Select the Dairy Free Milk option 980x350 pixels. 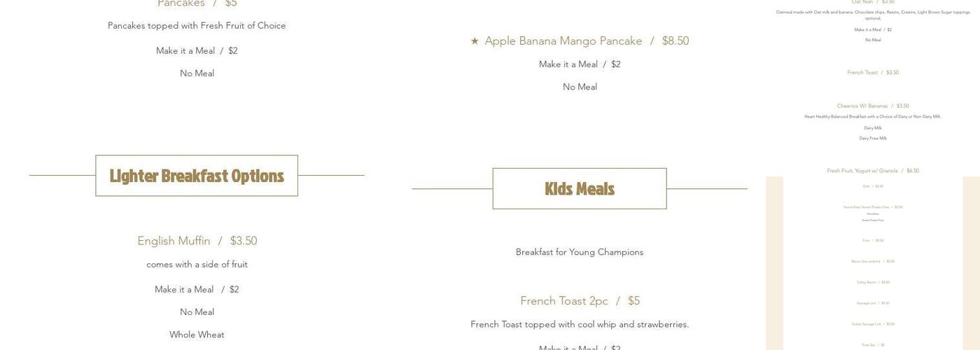873,139
